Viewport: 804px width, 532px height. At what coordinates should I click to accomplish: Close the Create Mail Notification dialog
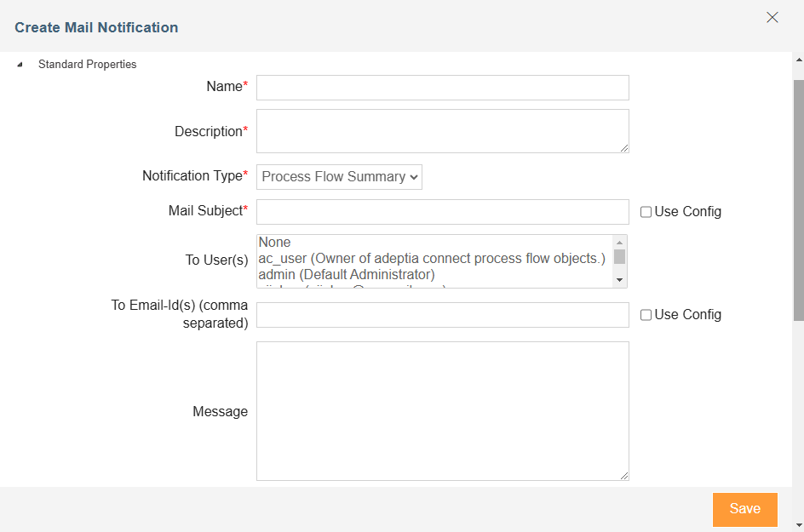[772, 17]
